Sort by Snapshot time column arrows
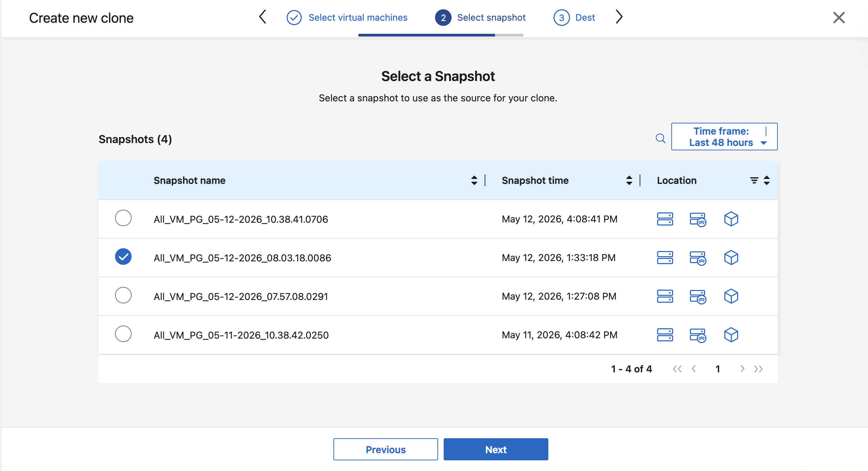Screen dimensions: 868x471 click(629, 180)
